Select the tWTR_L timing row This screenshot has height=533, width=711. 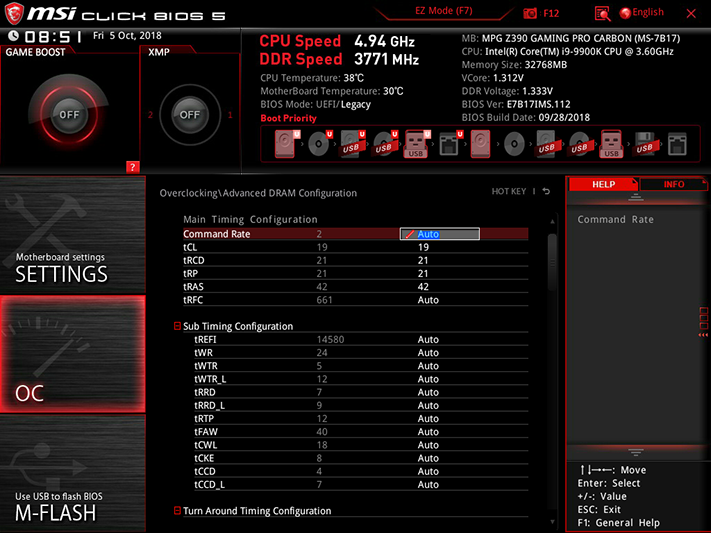[361, 379]
